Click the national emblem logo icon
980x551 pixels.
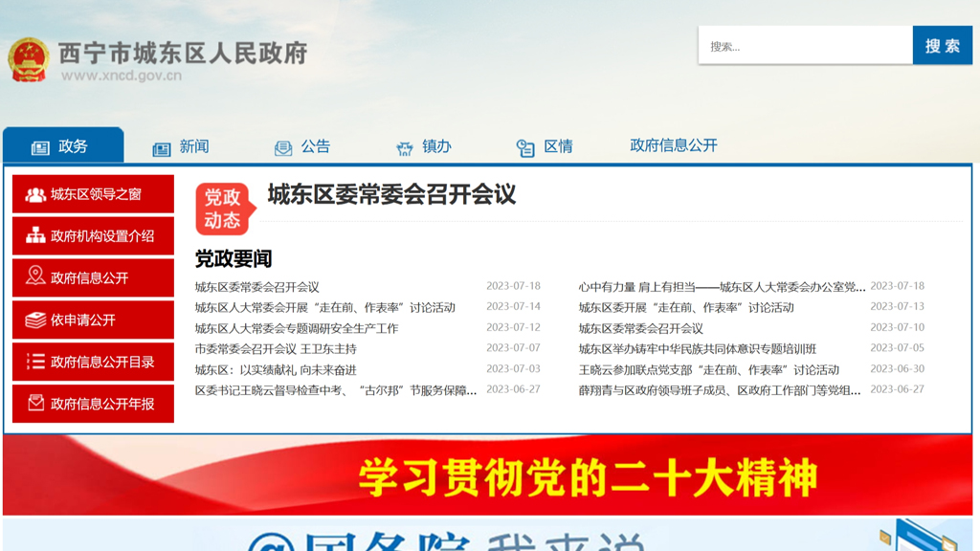[28, 59]
